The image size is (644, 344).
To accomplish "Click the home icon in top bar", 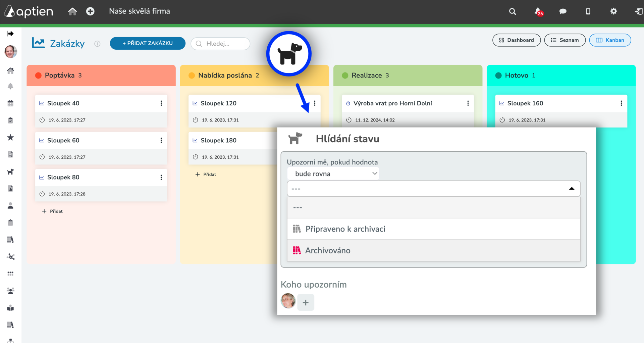I will tap(72, 11).
